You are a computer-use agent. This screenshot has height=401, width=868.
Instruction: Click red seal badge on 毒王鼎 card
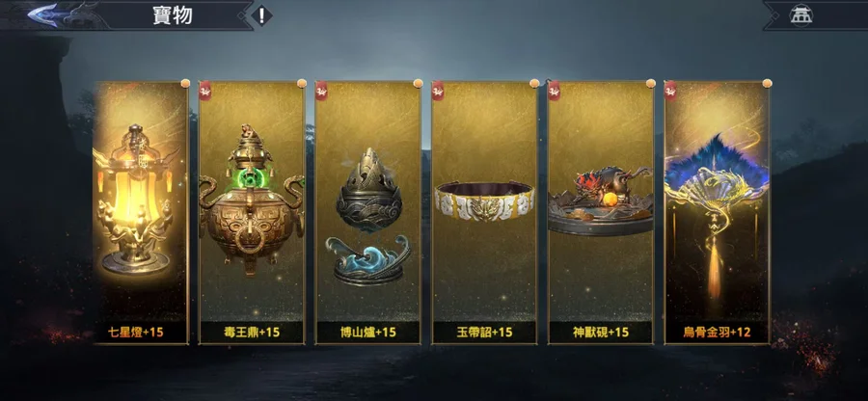pyautogui.click(x=205, y=91)
